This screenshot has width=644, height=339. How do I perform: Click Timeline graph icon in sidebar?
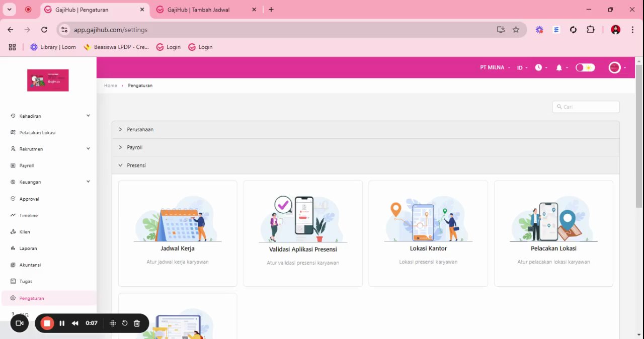(13, 215)
